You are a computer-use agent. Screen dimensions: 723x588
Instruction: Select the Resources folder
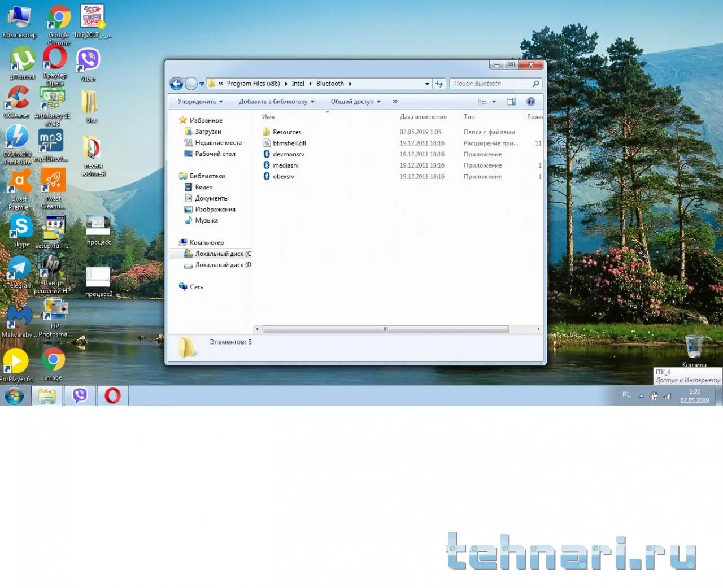coord(286,132)
